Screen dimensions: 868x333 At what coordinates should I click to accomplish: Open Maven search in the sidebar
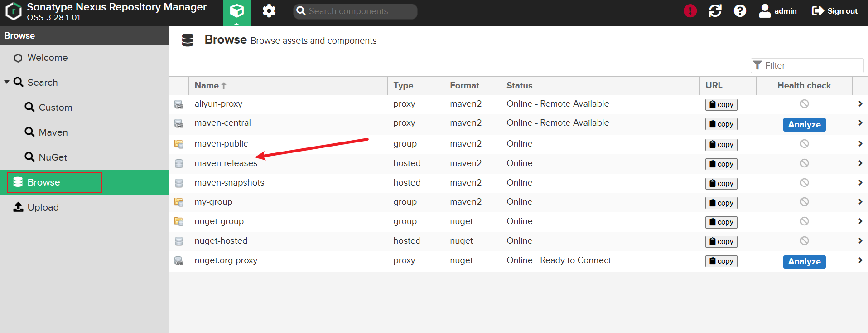pyautogui.click(x=53, y=132)
